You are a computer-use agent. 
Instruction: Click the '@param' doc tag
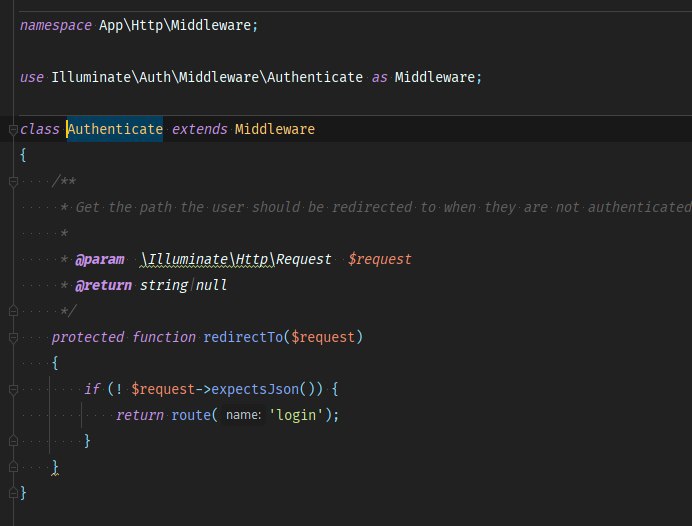(x=100, y=259)
